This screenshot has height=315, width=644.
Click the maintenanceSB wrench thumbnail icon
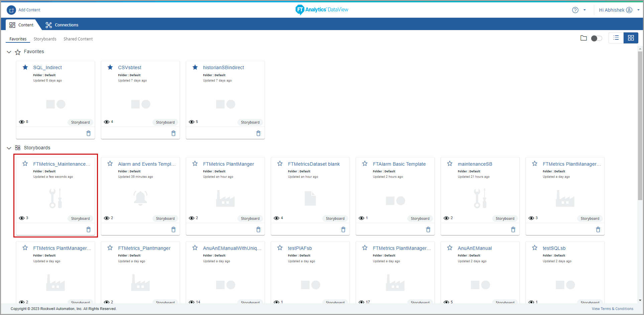point(480,198)
